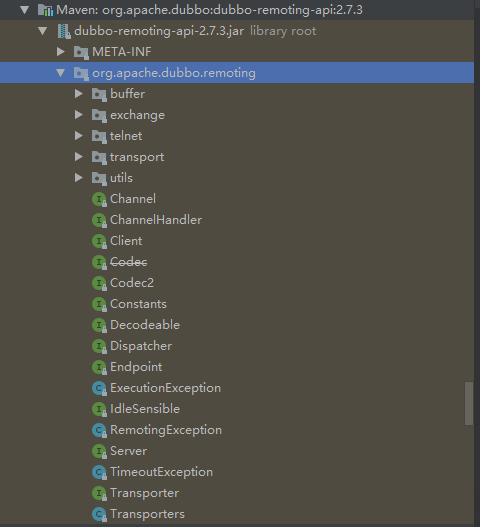The height and width of the screenshot is (527, 480).
Task: Select dubbo-remoting-api-2.7.3.jar in the tree
Action: (x=159, y=31)
